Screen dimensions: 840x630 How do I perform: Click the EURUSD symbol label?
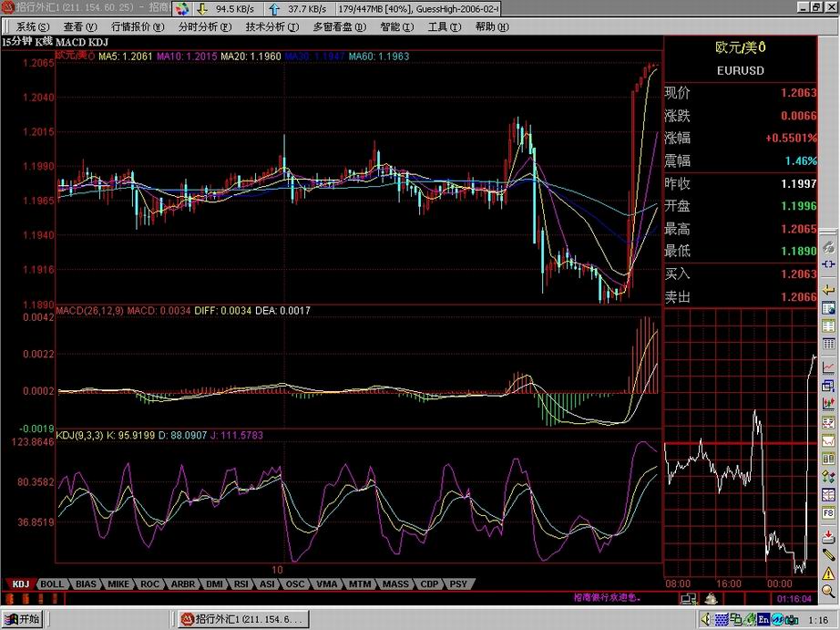coord(740,70)
